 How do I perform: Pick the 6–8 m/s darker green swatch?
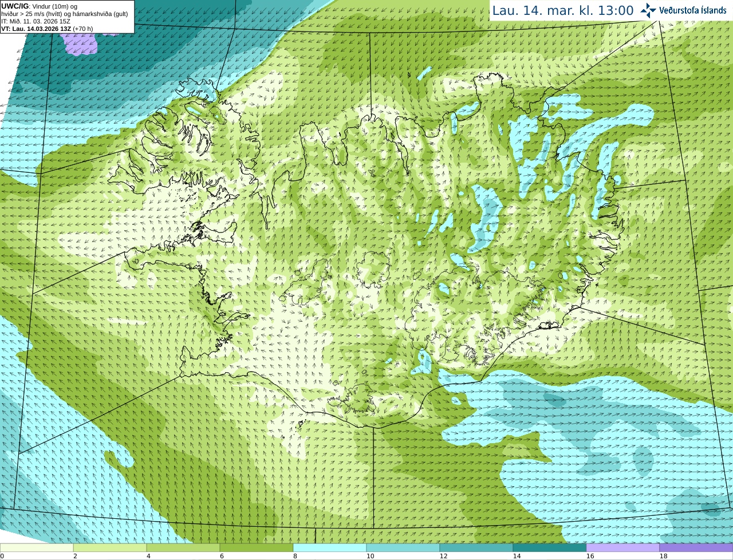click(x=257, y=548)
